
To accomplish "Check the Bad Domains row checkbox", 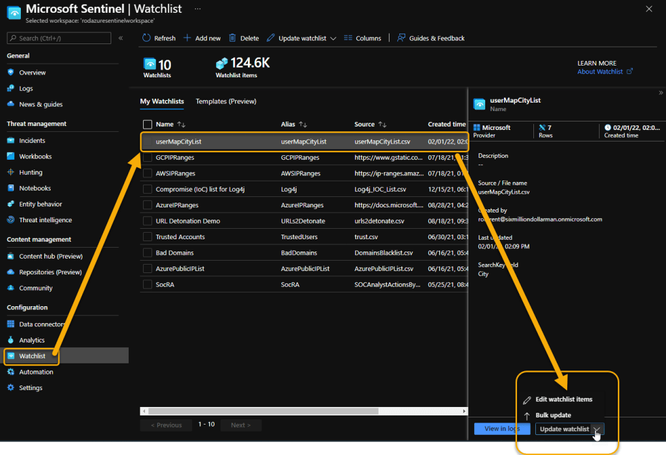I will 147,253.
